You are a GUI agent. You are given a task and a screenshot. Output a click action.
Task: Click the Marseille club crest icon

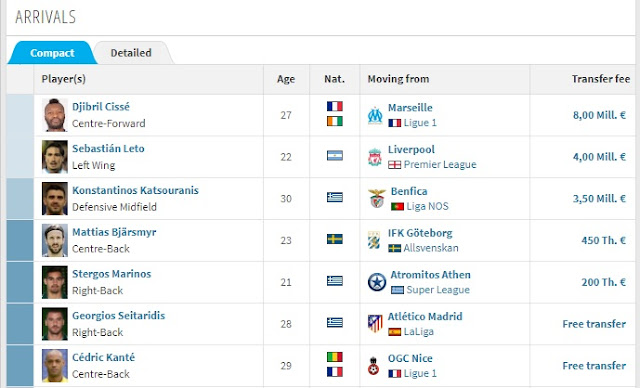coord(375,115)
